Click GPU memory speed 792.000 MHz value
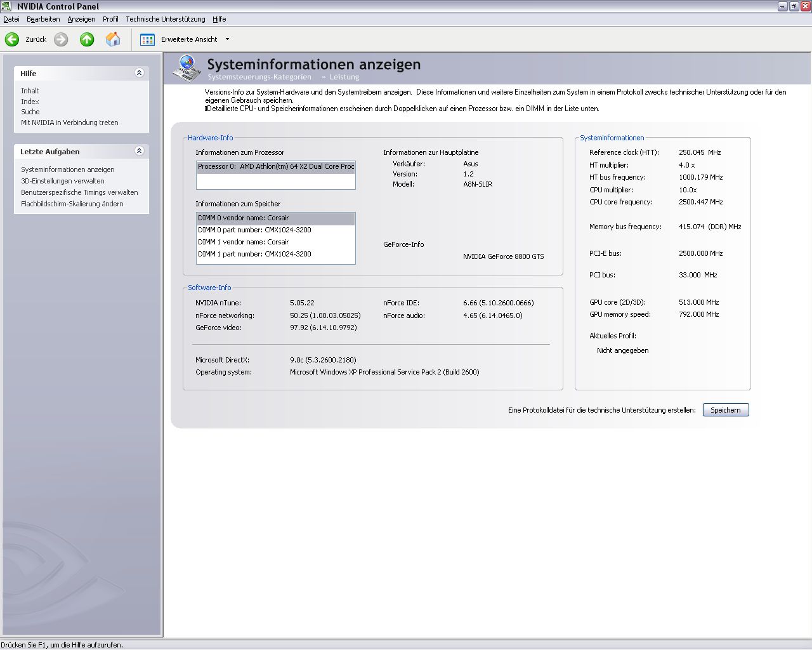This screenshot has height=650, width=812. [x=698, y=314]
